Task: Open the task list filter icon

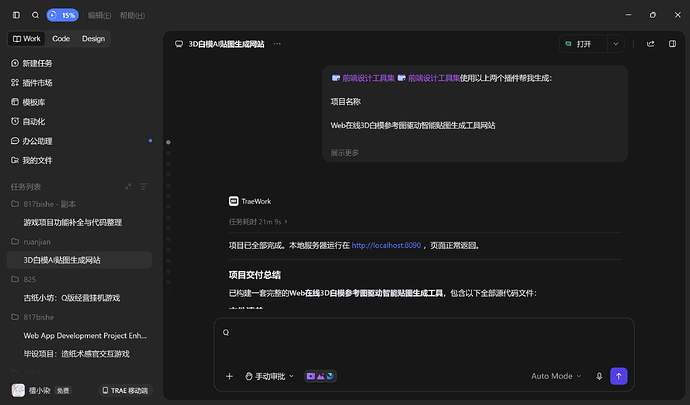Action: (143, 187)
